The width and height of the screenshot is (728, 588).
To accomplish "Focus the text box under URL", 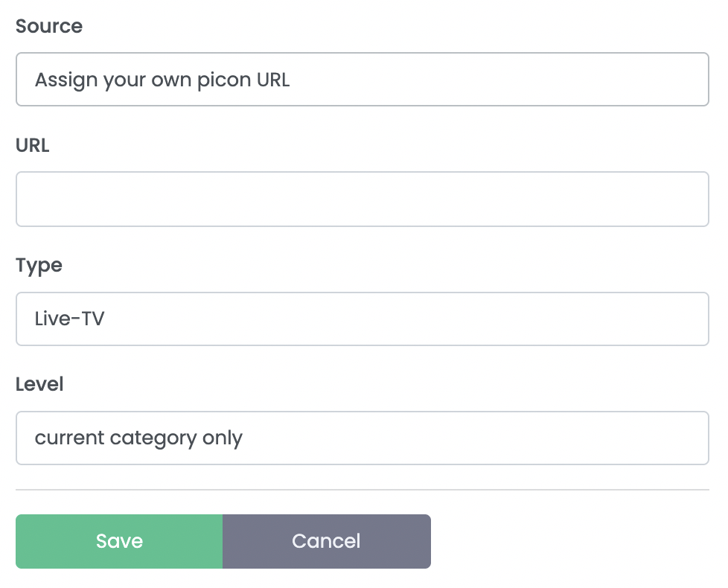I will [362, 199].
